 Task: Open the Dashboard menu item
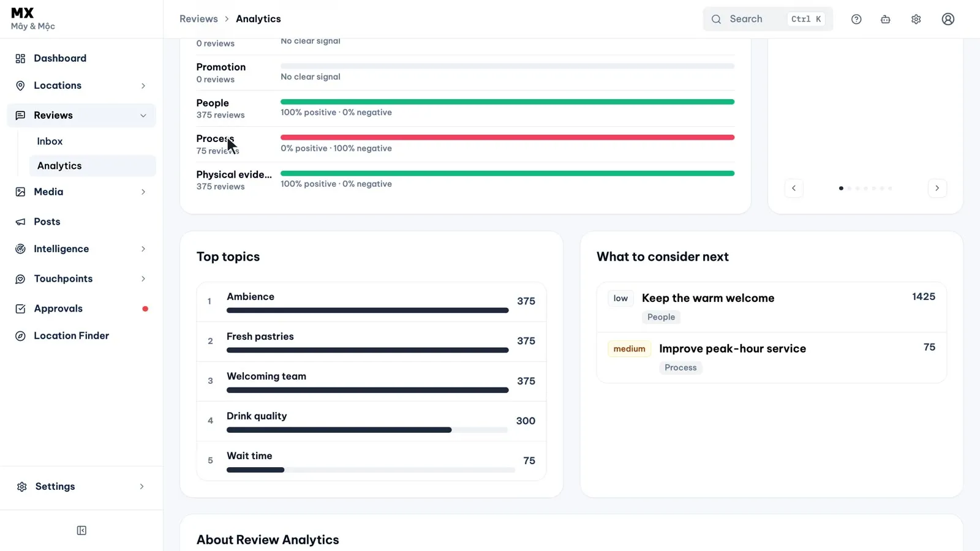(81, 58)
